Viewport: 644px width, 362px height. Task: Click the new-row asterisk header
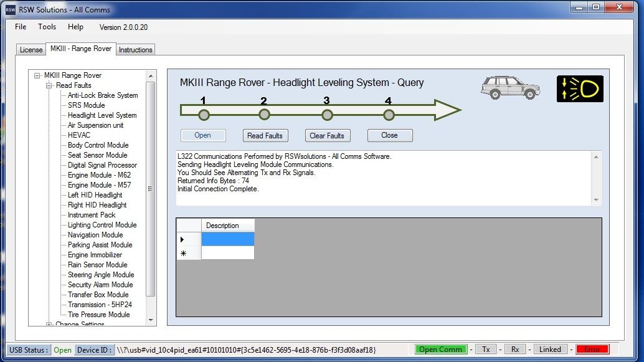click(189, 253)
